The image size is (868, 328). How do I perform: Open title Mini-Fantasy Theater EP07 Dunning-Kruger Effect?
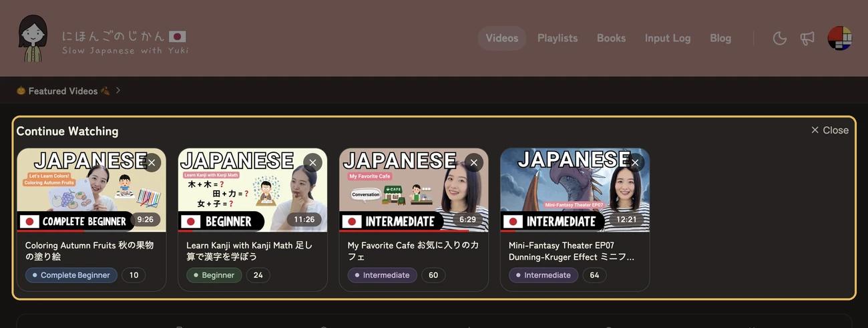(x=572, y=251)
